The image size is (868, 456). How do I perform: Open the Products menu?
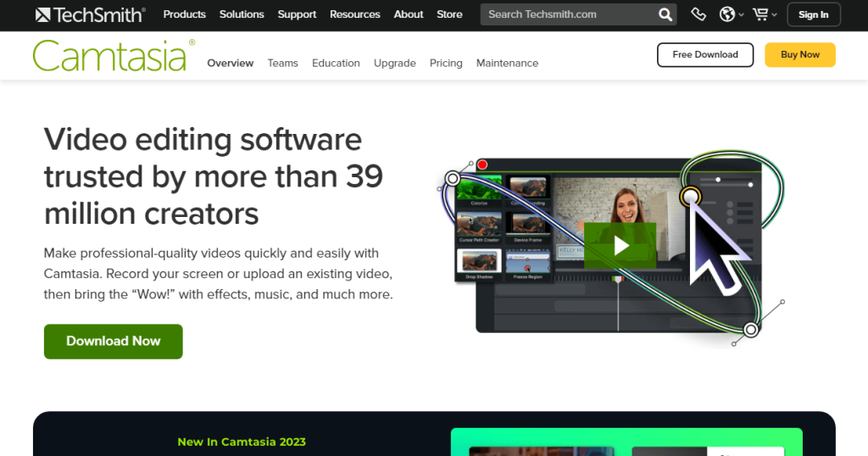pos(184,14)
